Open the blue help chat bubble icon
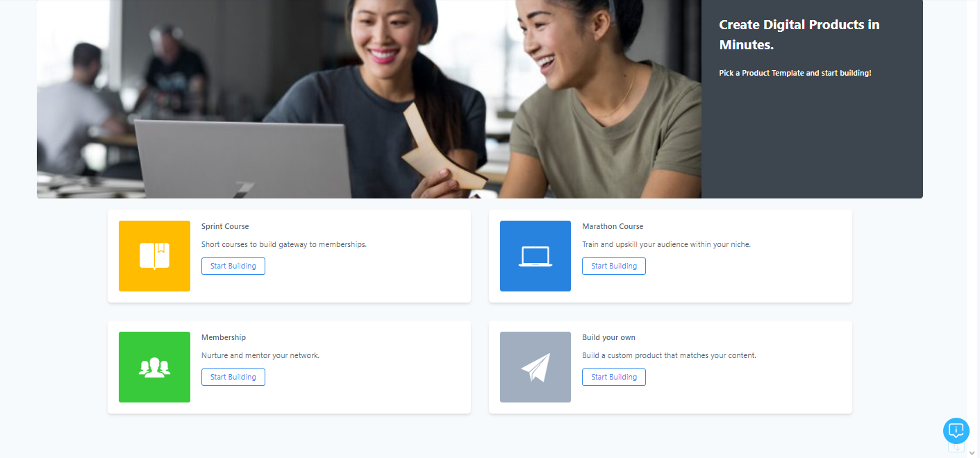 (x=956, y=431)
